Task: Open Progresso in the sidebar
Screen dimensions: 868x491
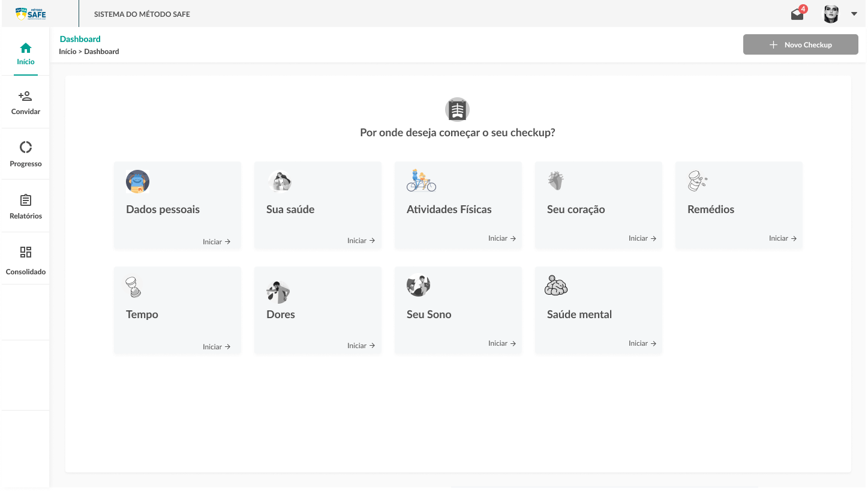Action: point(26,154)
